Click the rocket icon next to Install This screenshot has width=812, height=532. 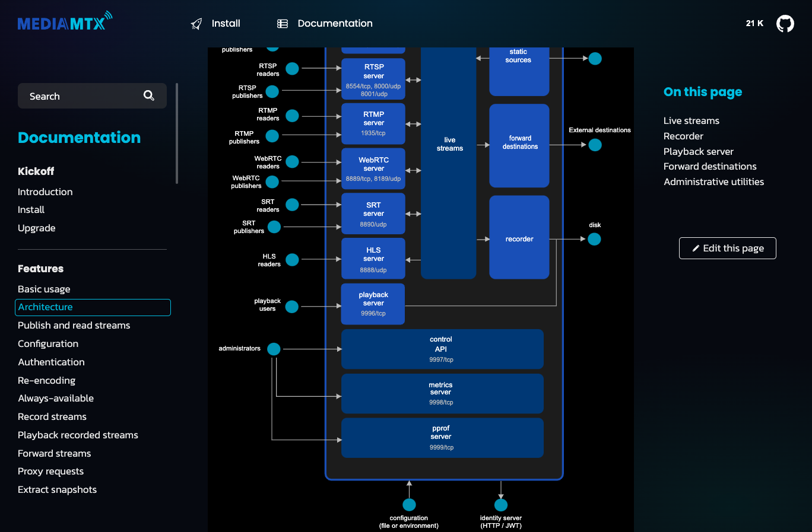coord(196,24)
